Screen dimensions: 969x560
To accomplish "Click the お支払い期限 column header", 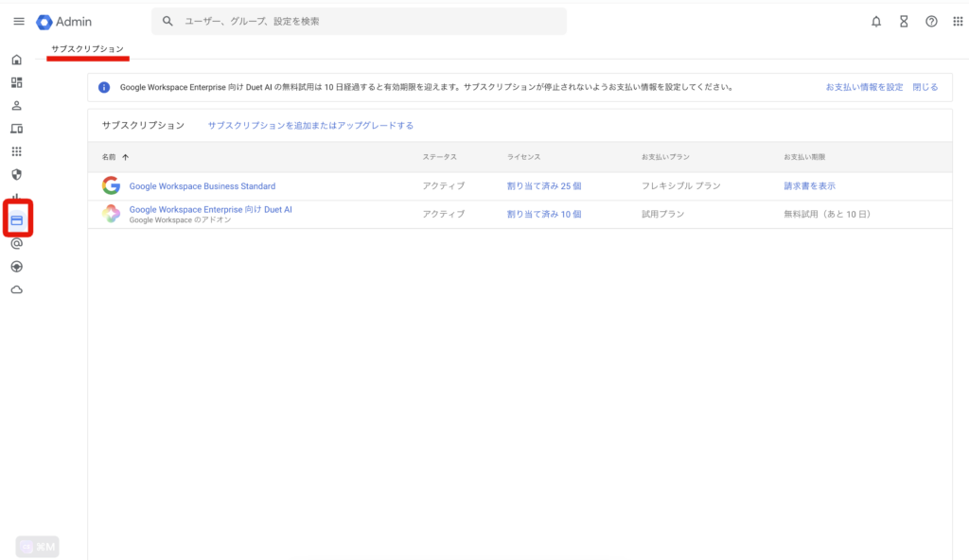I will coord(804,157).
